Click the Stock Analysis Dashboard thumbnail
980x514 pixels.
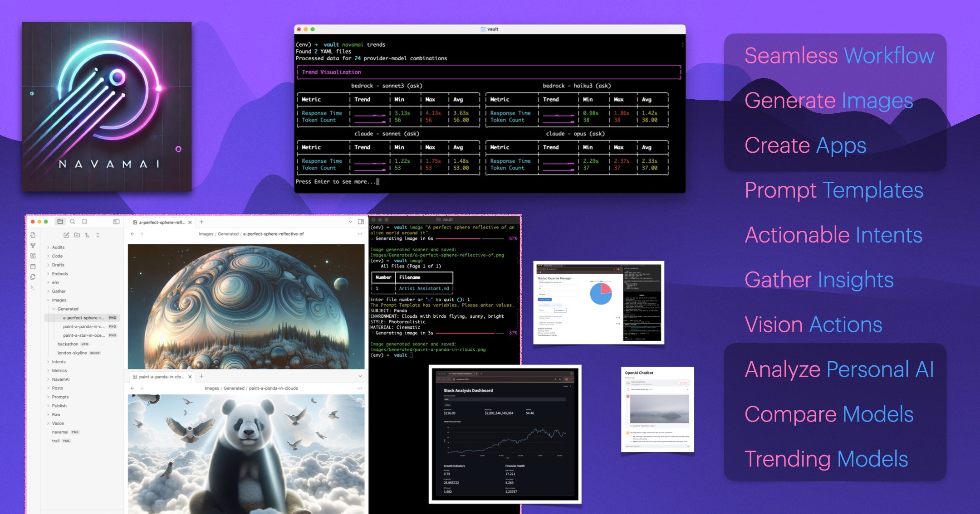(x=505, y=434)
